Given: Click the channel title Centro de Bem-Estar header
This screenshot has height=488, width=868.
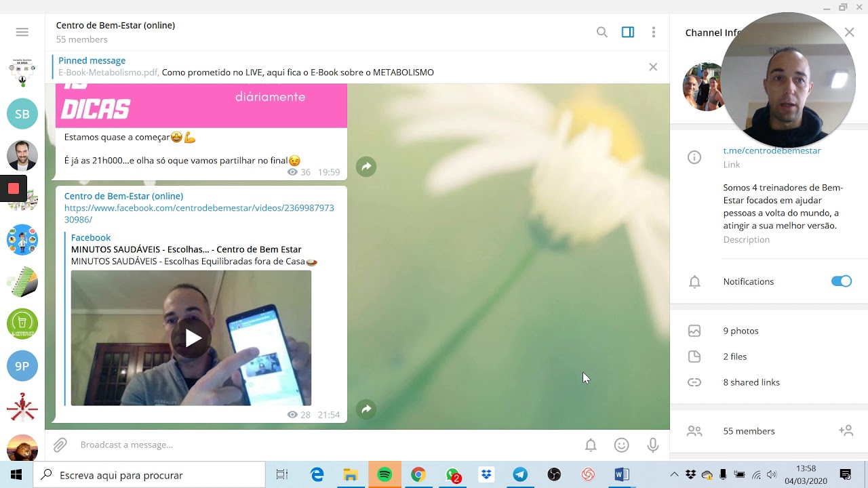Looking at the screenshot, I should 115,25.
